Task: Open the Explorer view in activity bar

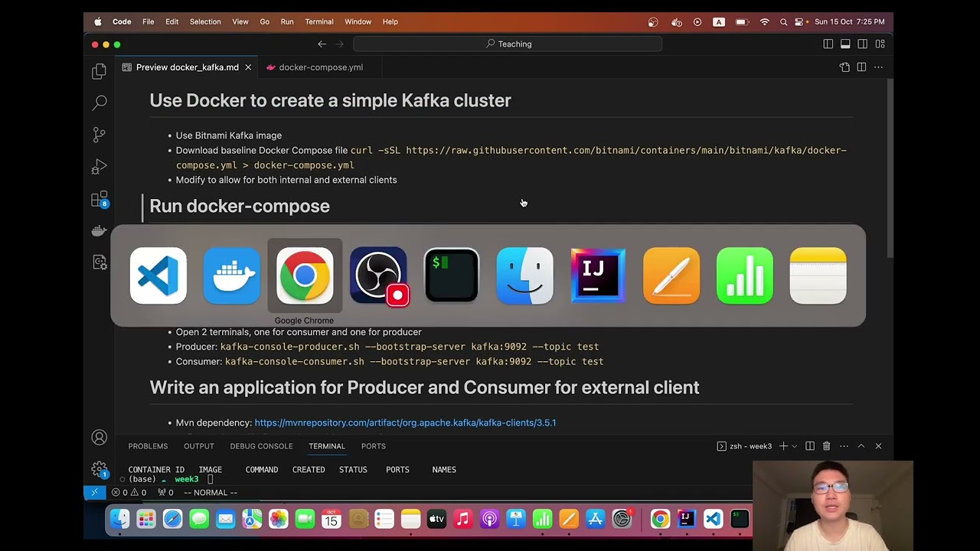Action: point(99,71)
